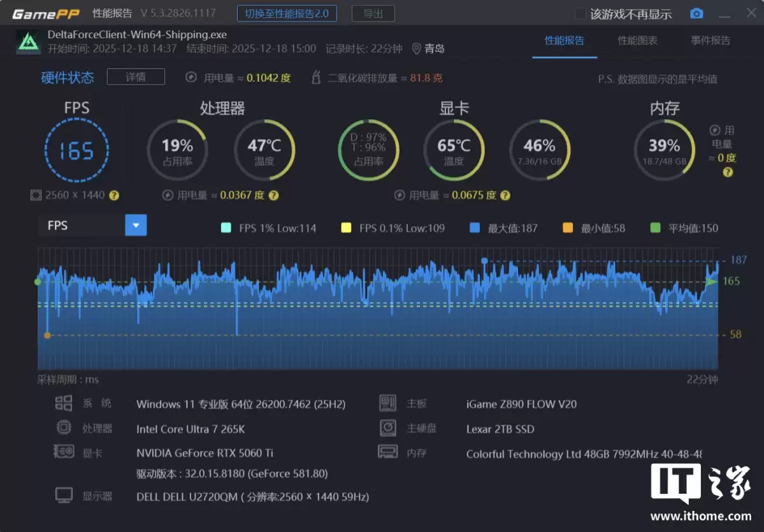Click the 导出 export button
The image size is (764, 532).
click(x=373, y=13)
